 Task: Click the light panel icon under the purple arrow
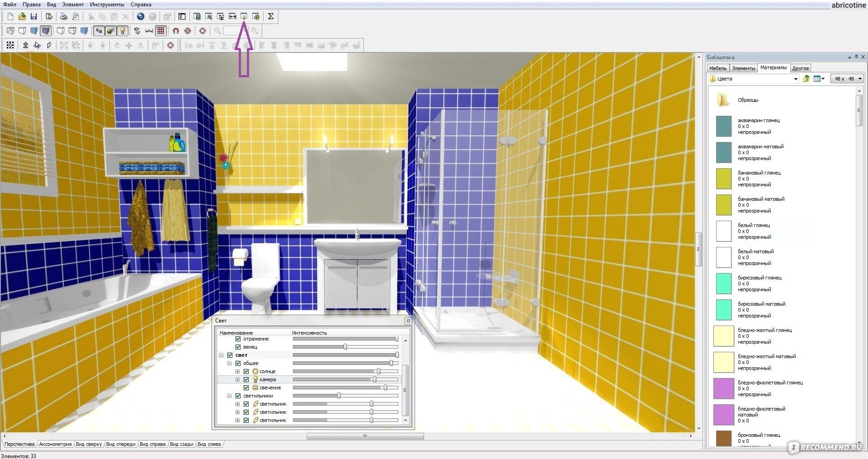(244, 16)
